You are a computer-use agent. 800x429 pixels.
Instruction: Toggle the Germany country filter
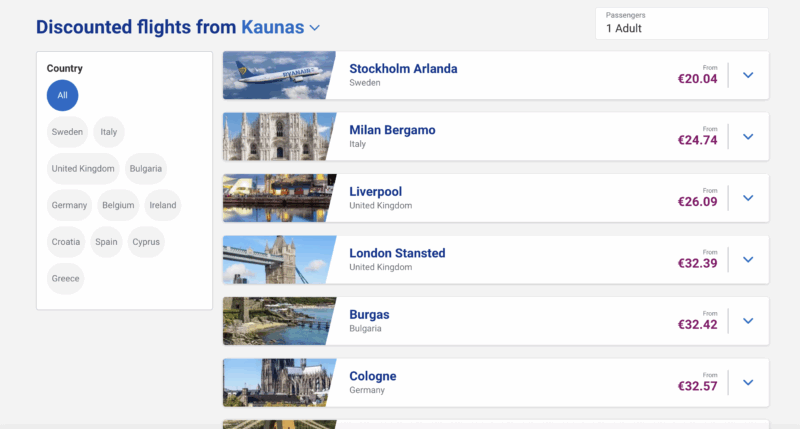tap(70, 205)
